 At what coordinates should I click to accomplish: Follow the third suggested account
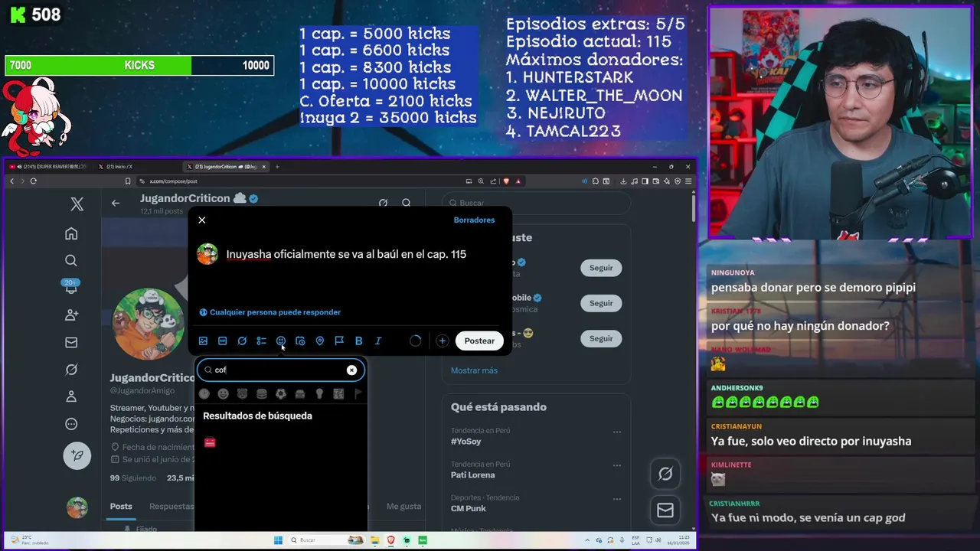pyautogui.click(x=601, y=338)
